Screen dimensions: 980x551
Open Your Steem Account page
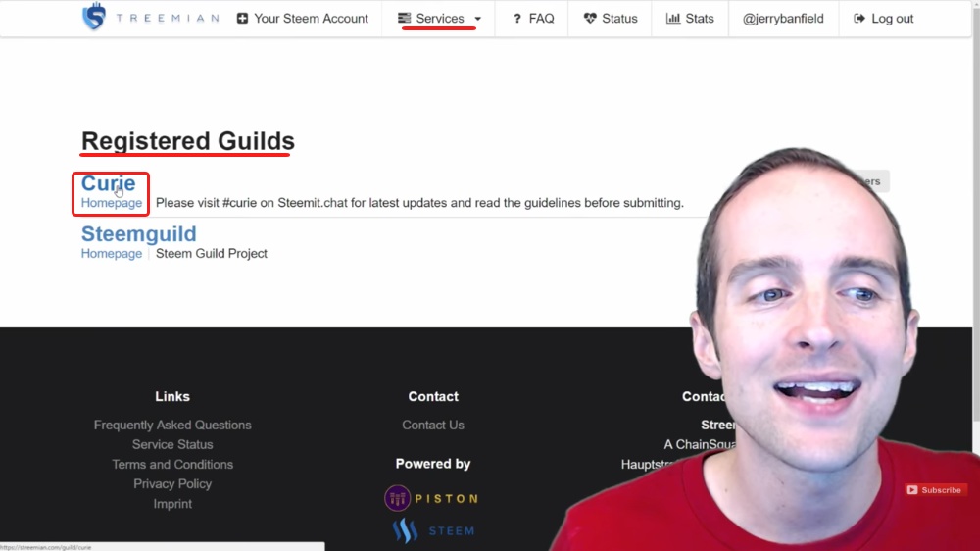[x=303, y=19]
